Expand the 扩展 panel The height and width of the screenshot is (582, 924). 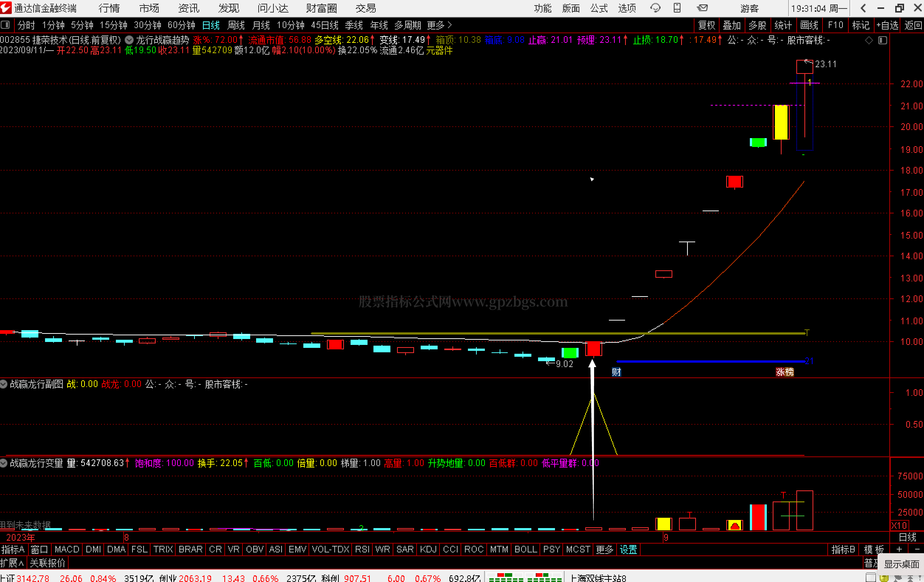tap(12, 563)
